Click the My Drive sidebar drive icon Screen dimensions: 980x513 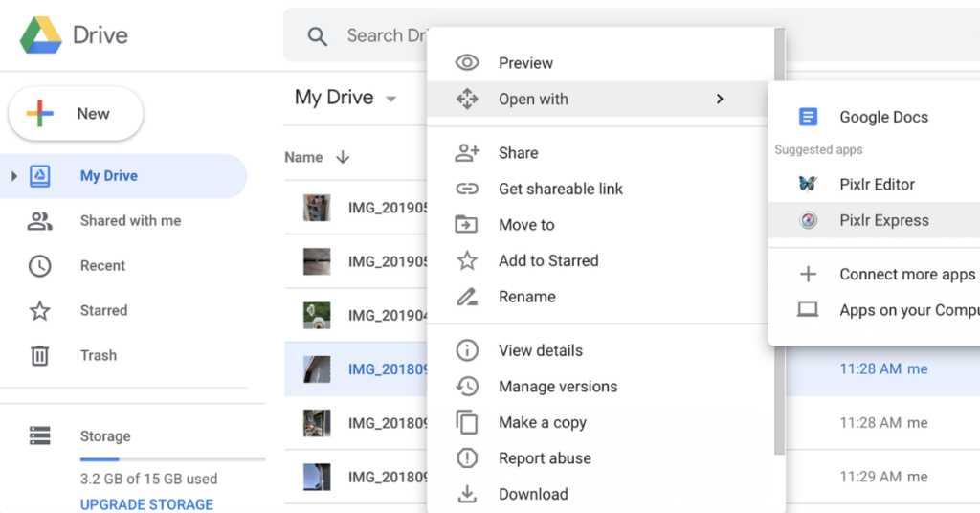tap(40, 175)
